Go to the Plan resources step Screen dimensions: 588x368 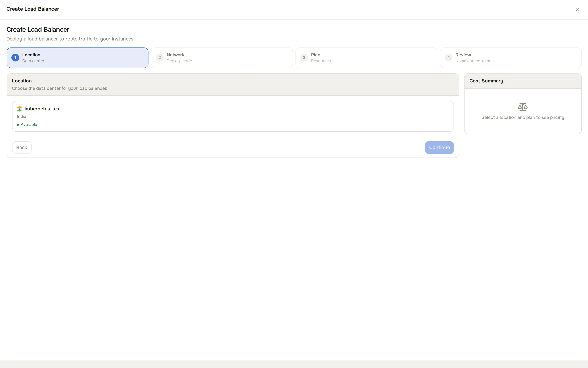tap(366, 58)
